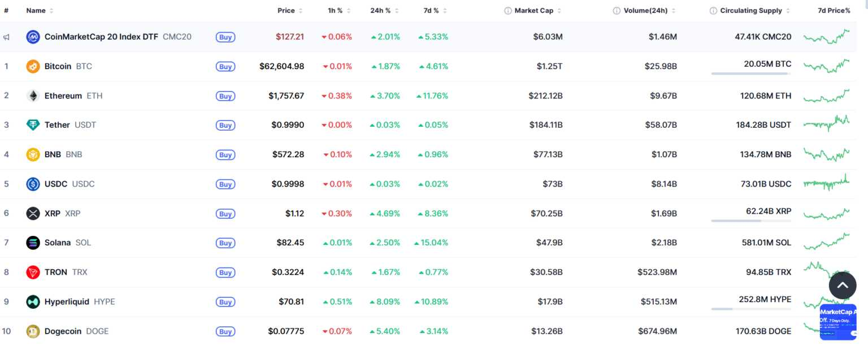Open the Market Cap info tooltip icon
This screenshot has height=345, width=868.
point(508,11)
